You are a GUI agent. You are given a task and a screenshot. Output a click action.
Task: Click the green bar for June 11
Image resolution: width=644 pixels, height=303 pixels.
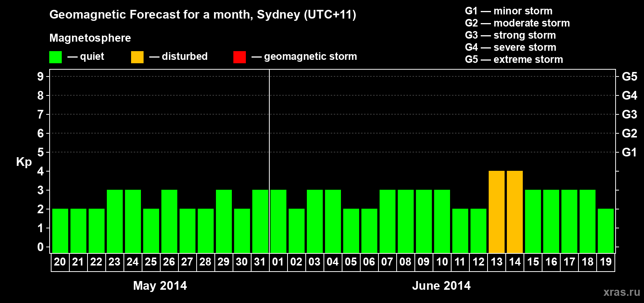[460, 231]
